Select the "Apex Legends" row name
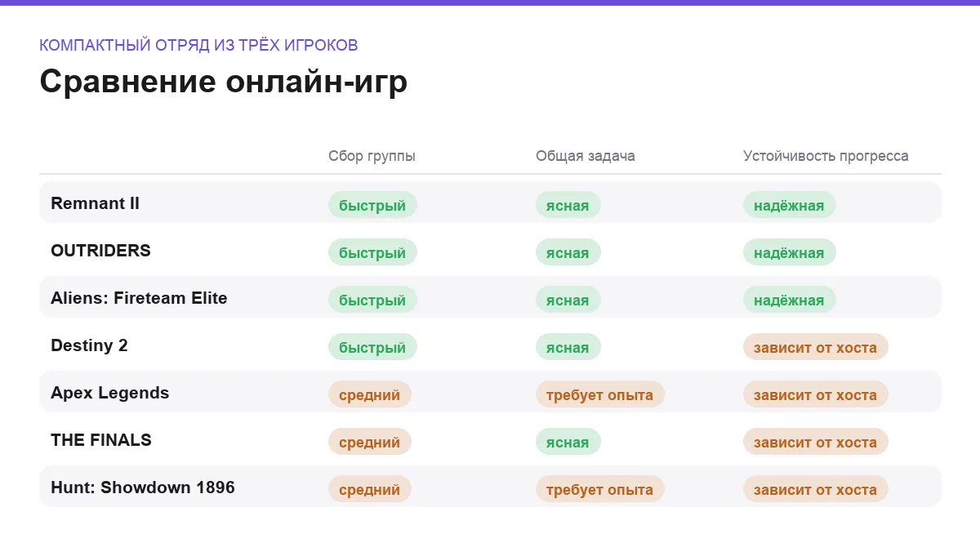This screenshot has height=552, width=980. [109, 393]
